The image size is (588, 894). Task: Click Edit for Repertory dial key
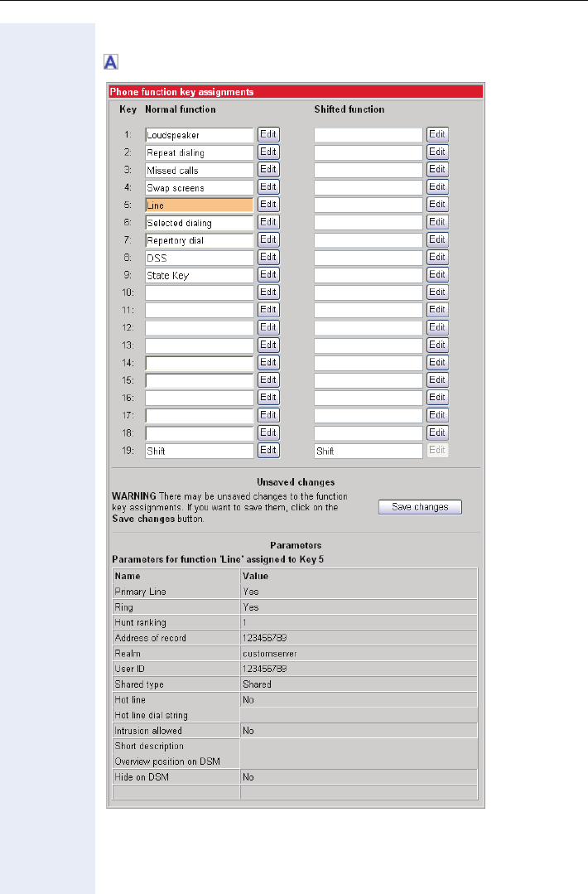tap(268, 239)
